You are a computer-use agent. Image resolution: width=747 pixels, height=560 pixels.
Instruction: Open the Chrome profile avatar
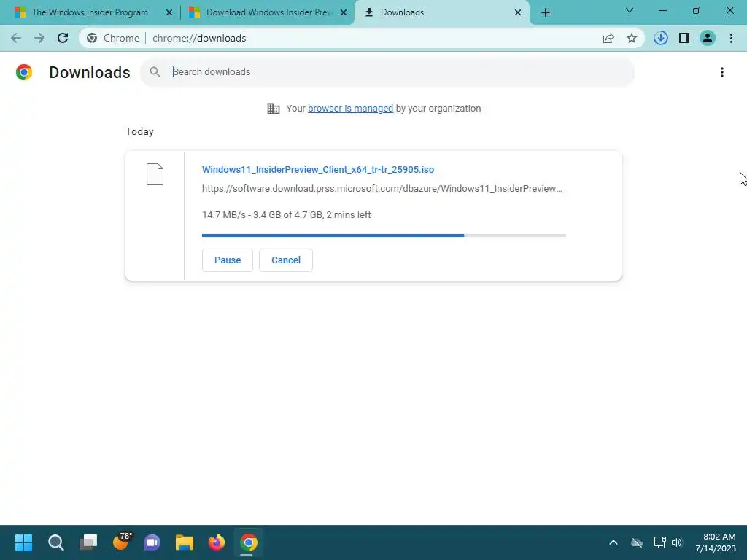[708, 38]
